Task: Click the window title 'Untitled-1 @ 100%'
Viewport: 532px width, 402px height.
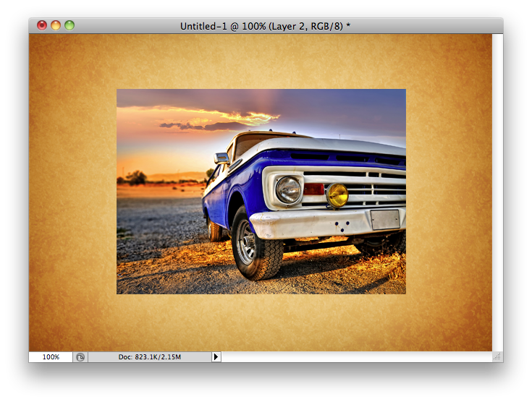Action: click(x=223, y=26)
